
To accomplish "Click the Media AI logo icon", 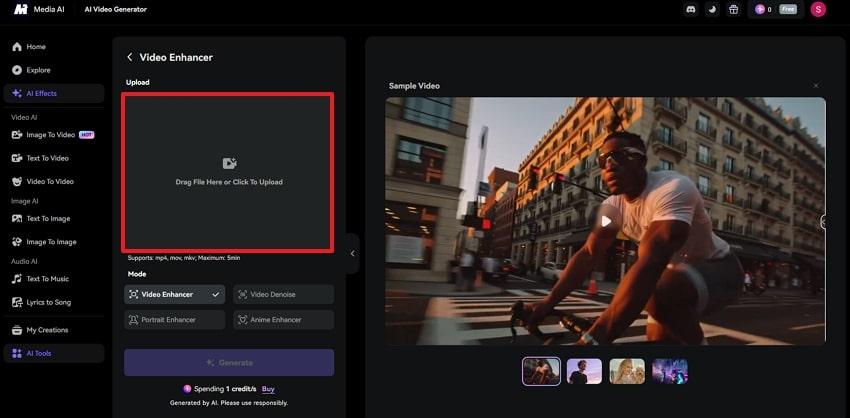I will pos(21,9).
